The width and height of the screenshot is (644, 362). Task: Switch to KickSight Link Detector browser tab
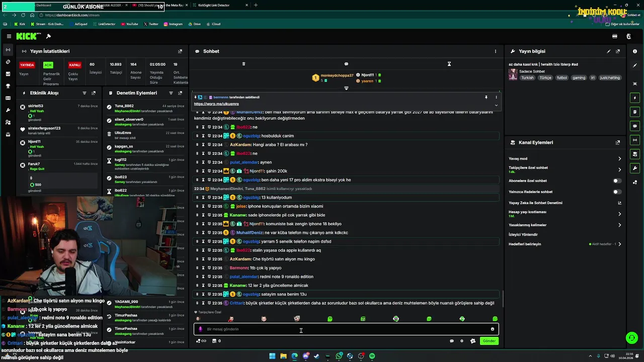[x=213, y=5]
